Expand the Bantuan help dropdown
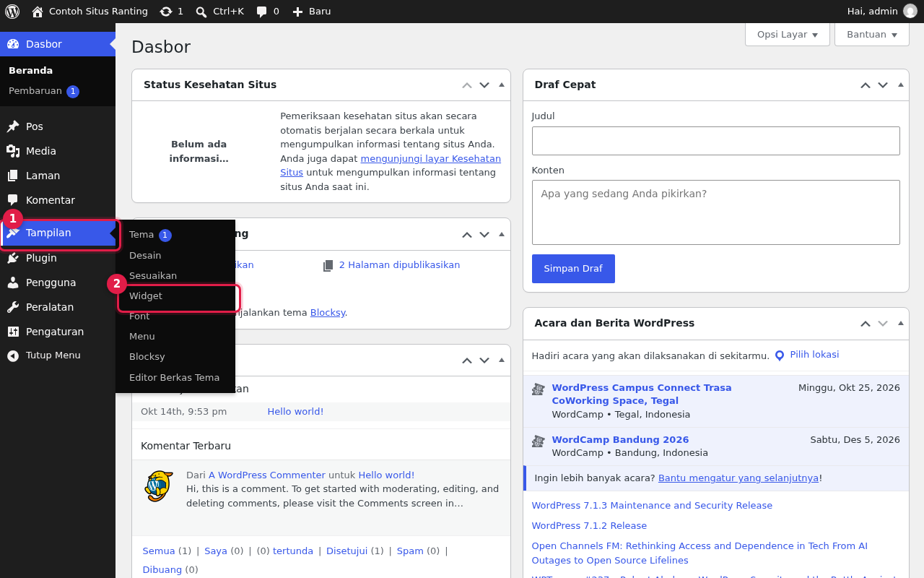924x578 pixels. (x=872, y=34)
